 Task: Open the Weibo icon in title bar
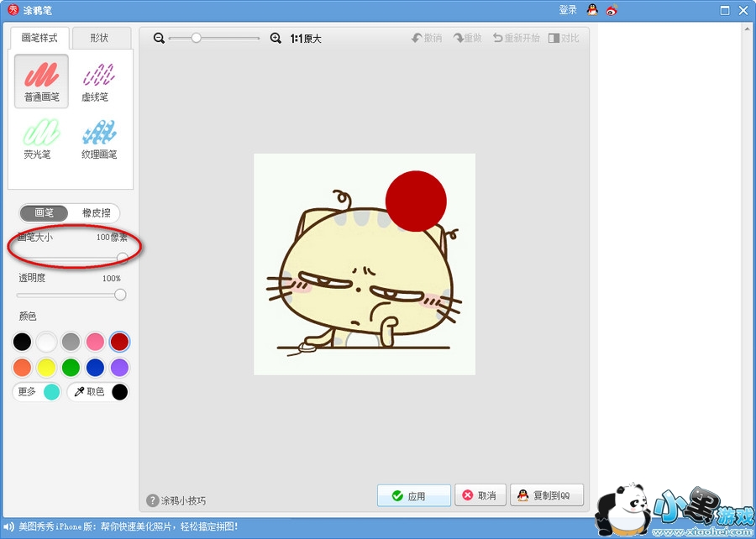pos(612,10)
